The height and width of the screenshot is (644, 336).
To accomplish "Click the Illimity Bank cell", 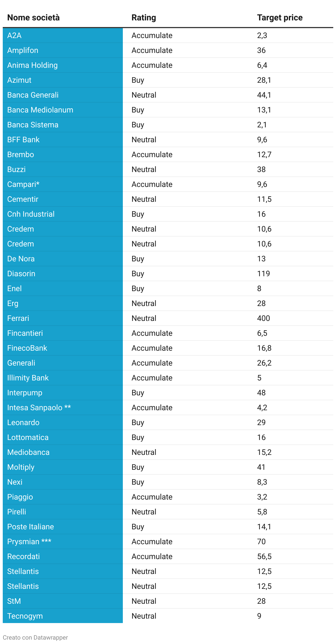I will coord(28,378).
